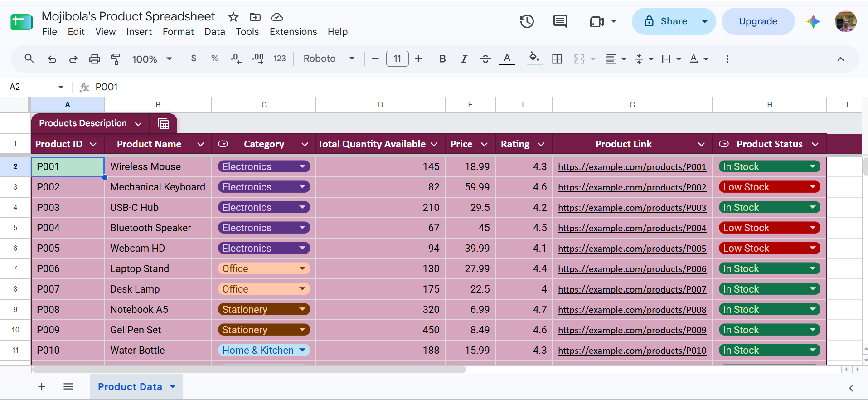This screenshot has height=400, width=868.
Task: Open the Roboto font dropdown
Action: point(329,59)
